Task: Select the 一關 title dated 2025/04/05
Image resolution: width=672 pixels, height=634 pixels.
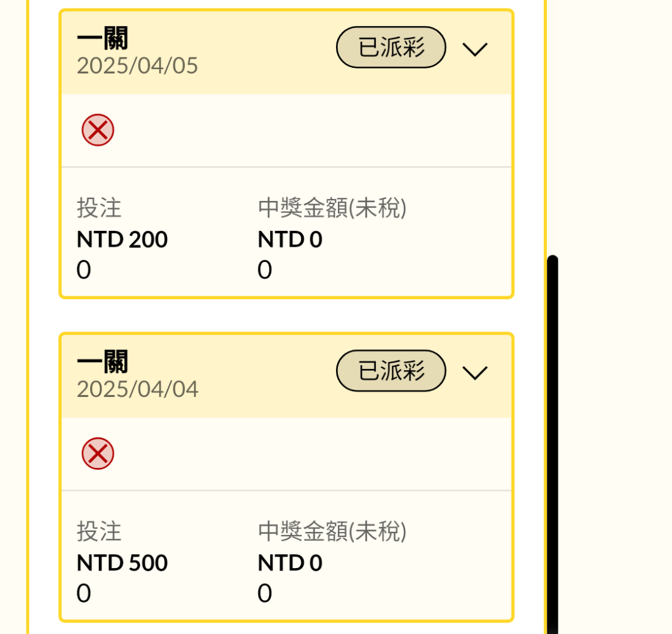Action: (x=102, y=39)
